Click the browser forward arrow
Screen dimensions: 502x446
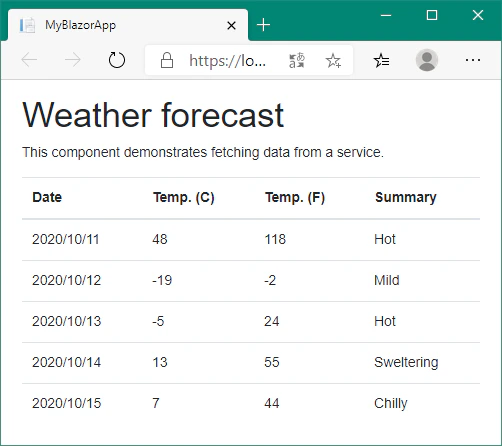(x=73, y=60)
